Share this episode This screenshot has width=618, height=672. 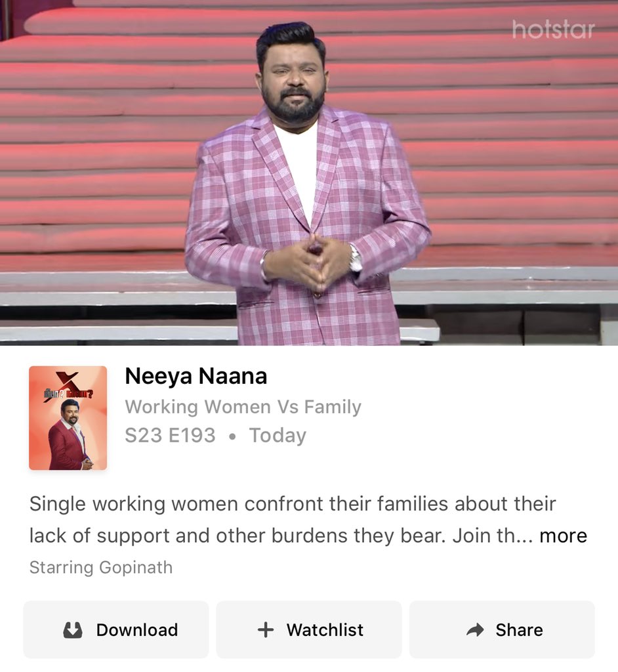(x=502, y=629)
